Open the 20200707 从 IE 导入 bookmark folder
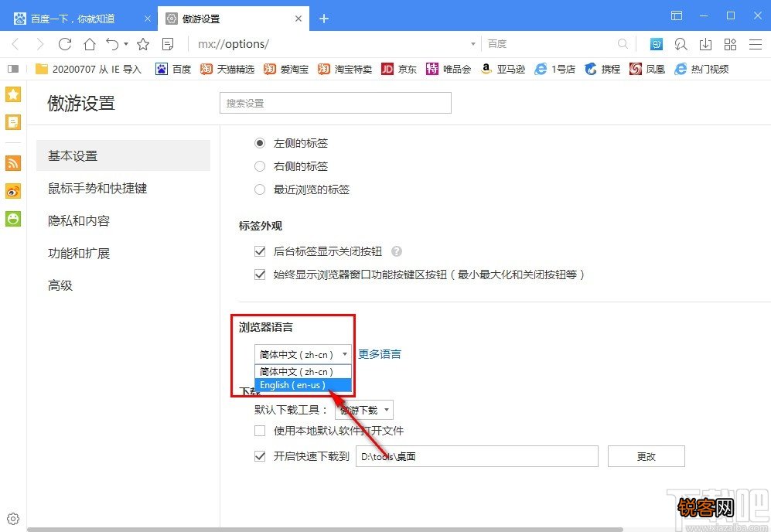The width and height of the screenshot is (771, 532). pos(88,69)
